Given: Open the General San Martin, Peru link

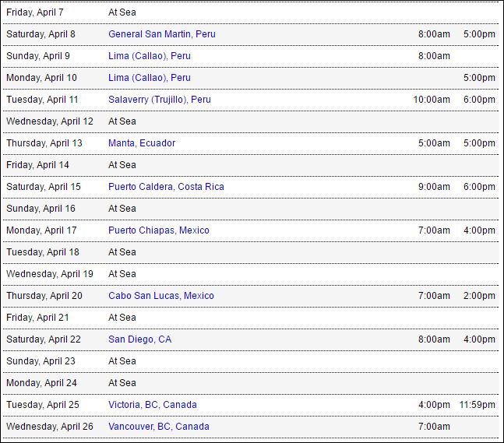Looking at the screenshot, I should click(x=162, y=34).
